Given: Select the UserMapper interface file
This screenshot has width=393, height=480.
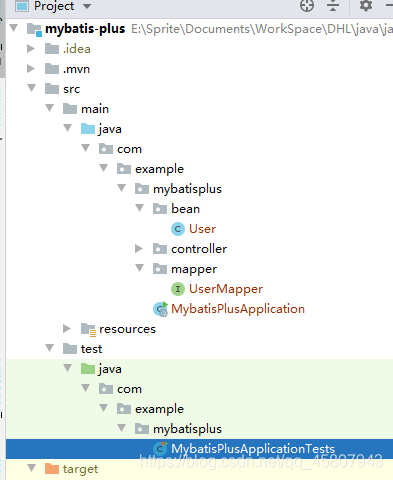Looking at the screenshot, I should tap(226, 289).
